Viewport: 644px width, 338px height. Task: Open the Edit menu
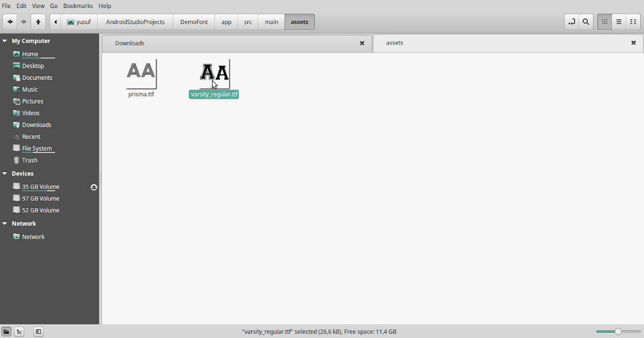(21, 6)
